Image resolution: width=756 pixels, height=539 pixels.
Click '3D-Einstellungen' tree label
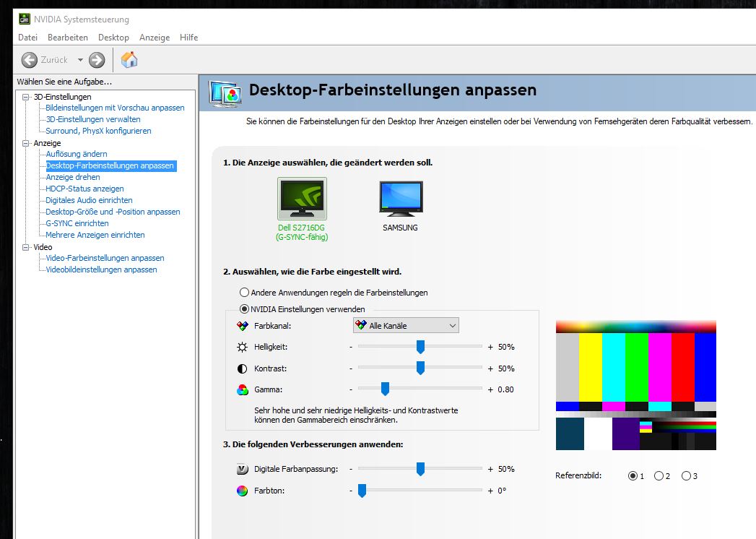(x=62, y=97)
